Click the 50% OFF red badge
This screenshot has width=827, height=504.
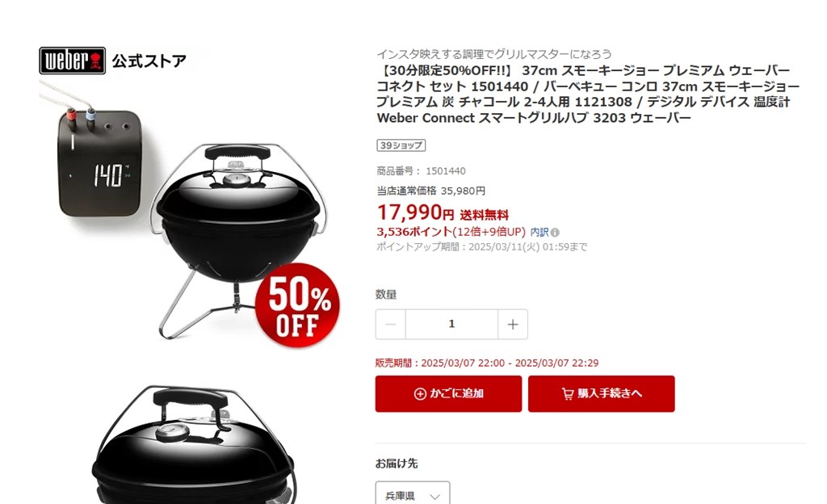[x=297, y=305]
